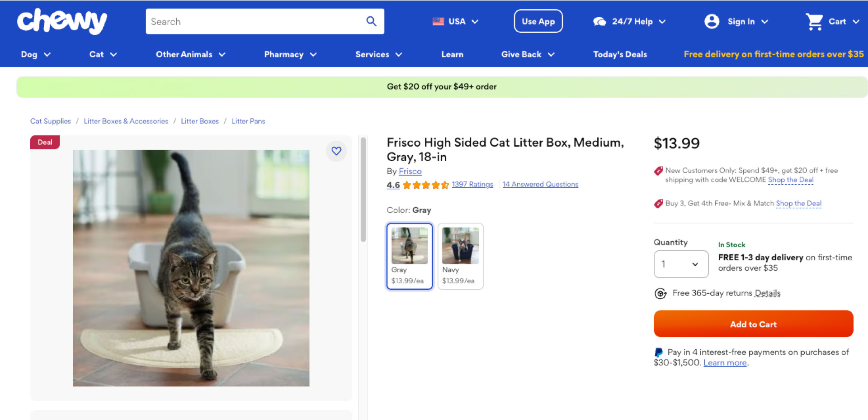
Task: Click the returns icon beside Free 365-day returns
Action: point(660,293)
